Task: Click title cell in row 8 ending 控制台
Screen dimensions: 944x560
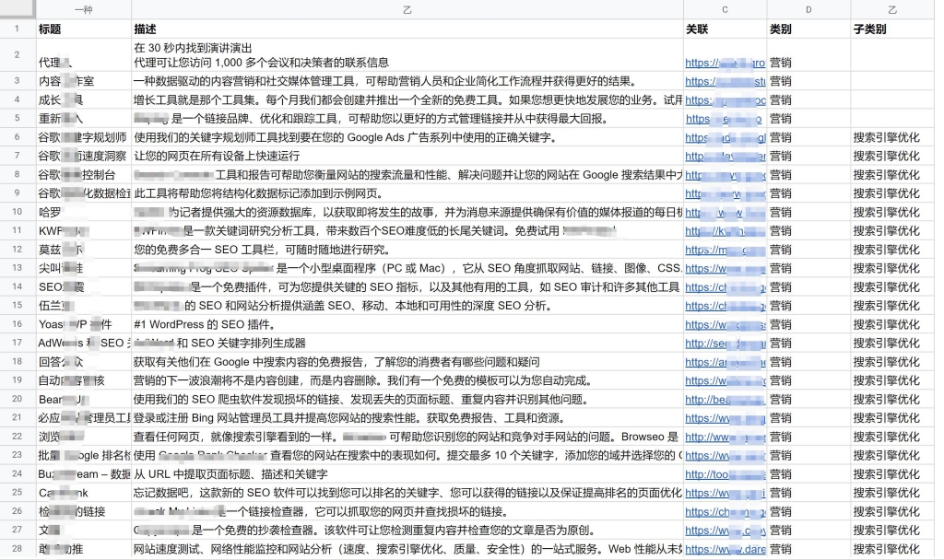Action: [83, 174]
